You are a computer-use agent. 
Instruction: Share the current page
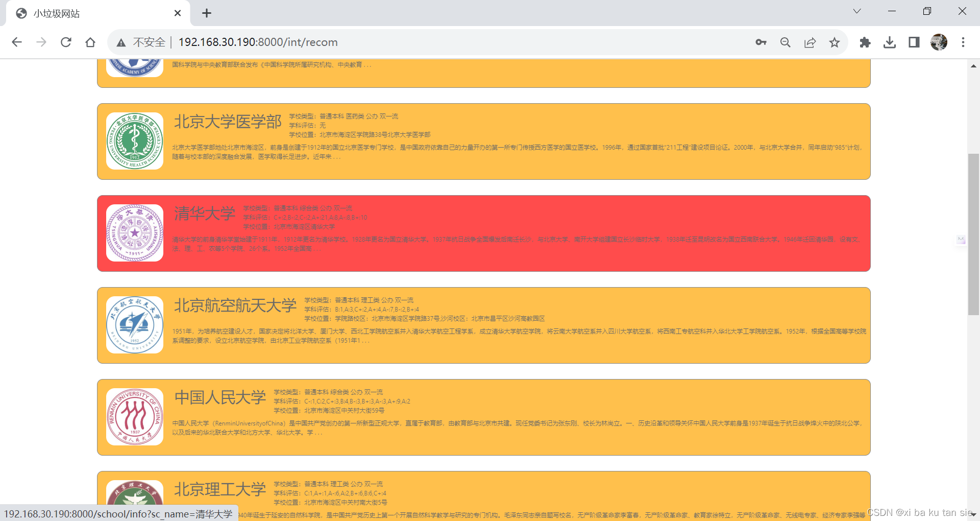coord(810,42)
